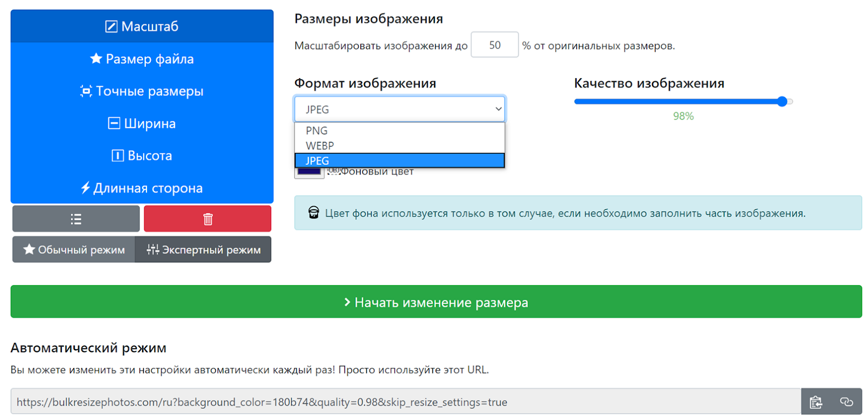The height and width of the screenshot is (418, 868).
Task: Choose the Длинная сторона mode
Action: click(142, 188)
